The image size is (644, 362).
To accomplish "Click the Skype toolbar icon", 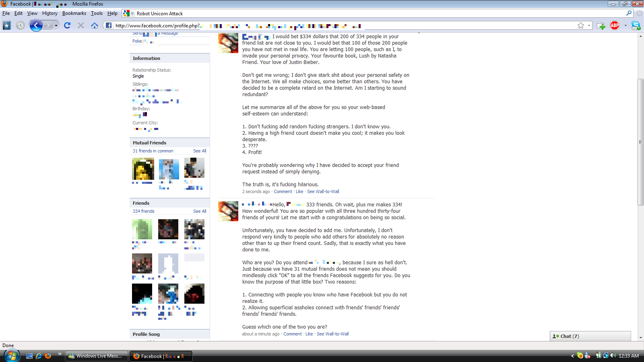I will click(x=636, y=25).
